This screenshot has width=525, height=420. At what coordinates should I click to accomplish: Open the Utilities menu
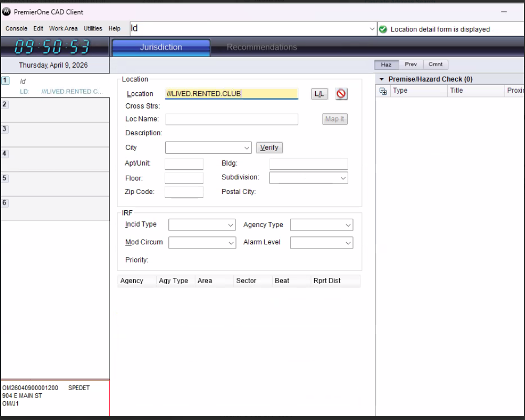click(x=93, y=29)
